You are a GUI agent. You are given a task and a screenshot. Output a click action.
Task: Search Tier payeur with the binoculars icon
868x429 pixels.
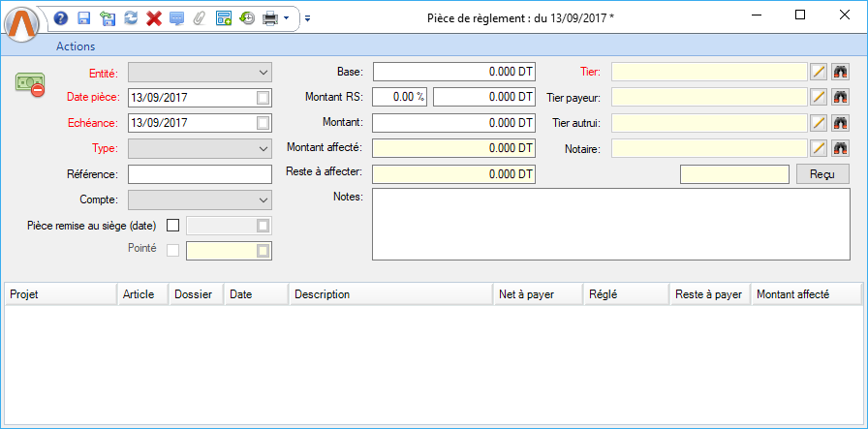(840, 97)
